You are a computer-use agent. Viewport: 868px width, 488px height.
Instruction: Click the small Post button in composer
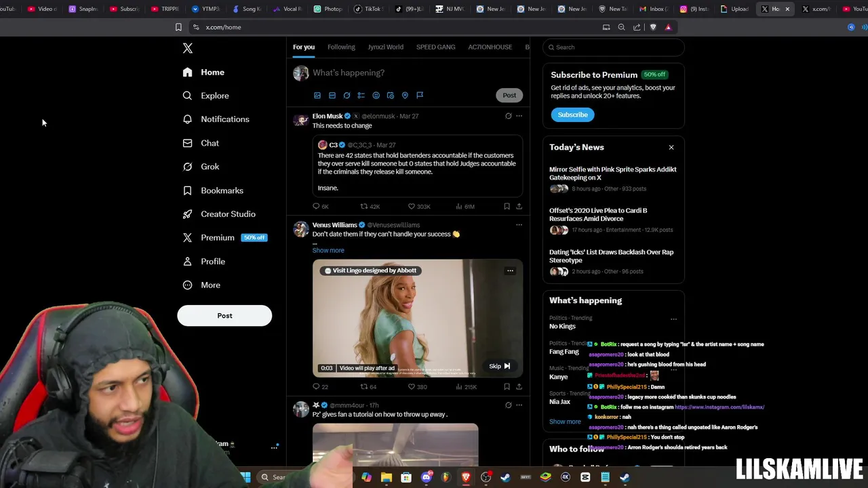tap(509, 96)
